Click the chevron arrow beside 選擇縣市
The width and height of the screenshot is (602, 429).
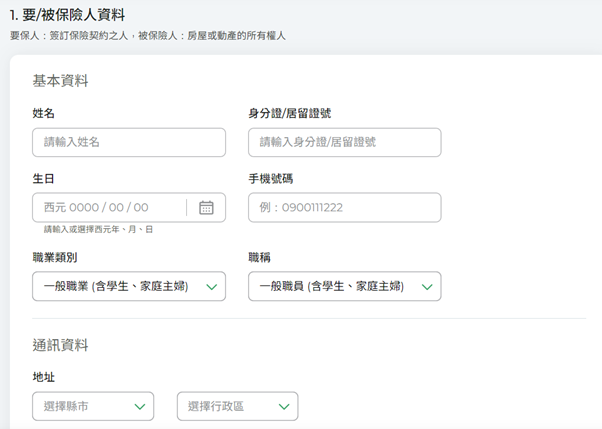[139, 407]
